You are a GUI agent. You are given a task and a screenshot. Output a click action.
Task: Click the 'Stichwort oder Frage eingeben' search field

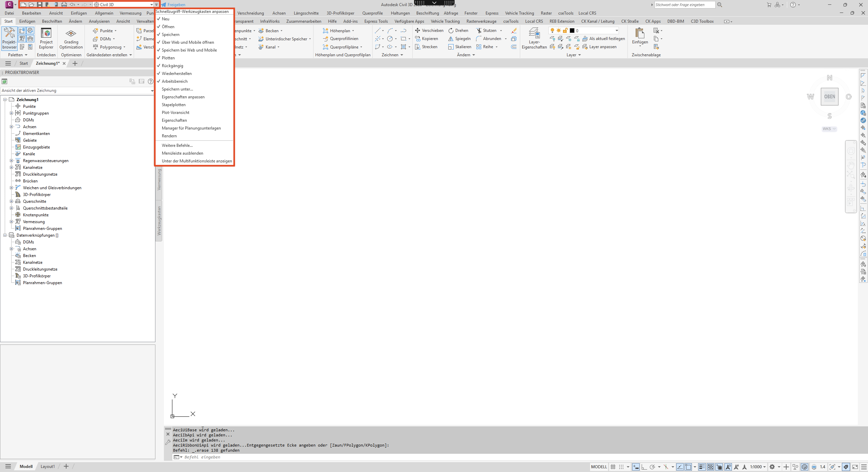(x=685, y=5)
